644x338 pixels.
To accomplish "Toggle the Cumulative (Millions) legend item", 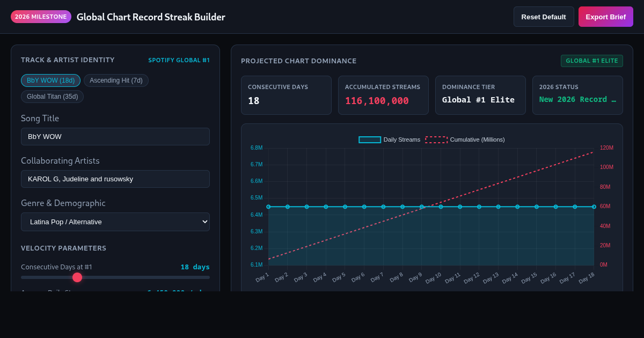I will pyautogui.click(x=465, y=139).
